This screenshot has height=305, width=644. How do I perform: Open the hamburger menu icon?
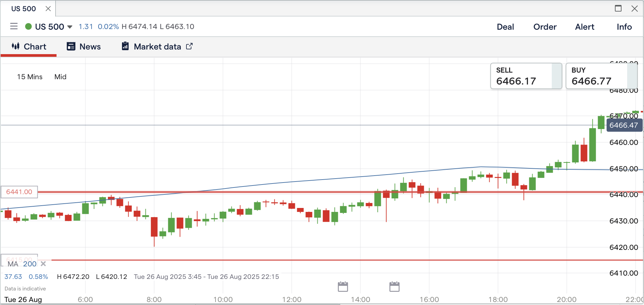(14, 26)
